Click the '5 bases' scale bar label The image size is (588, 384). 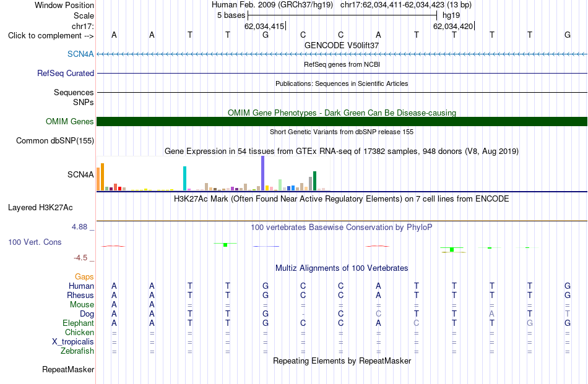tap(231, 15)
